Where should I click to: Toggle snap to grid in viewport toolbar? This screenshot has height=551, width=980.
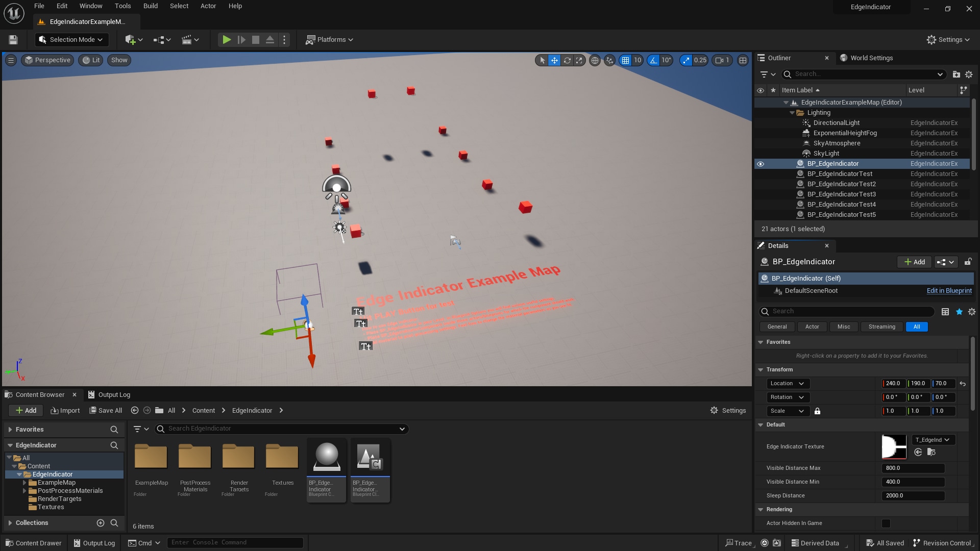627,60
